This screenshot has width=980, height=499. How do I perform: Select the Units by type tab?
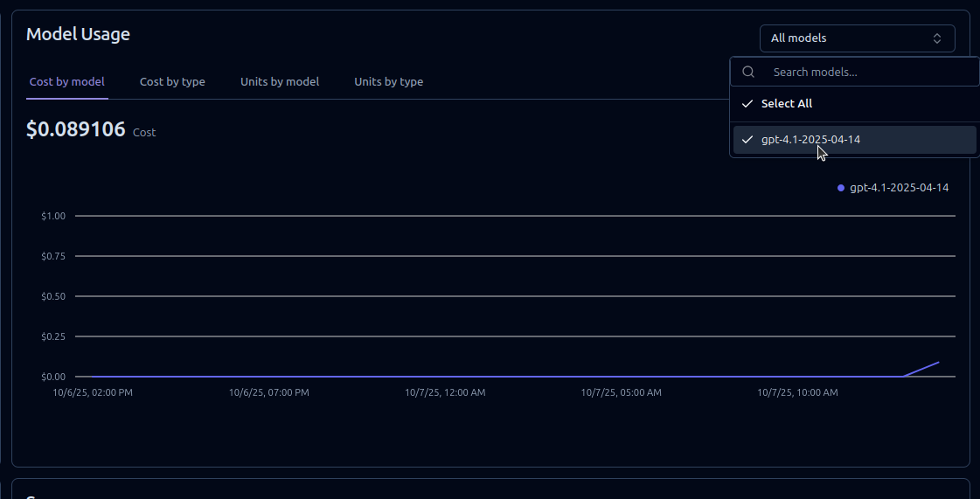tap(388, 81)
